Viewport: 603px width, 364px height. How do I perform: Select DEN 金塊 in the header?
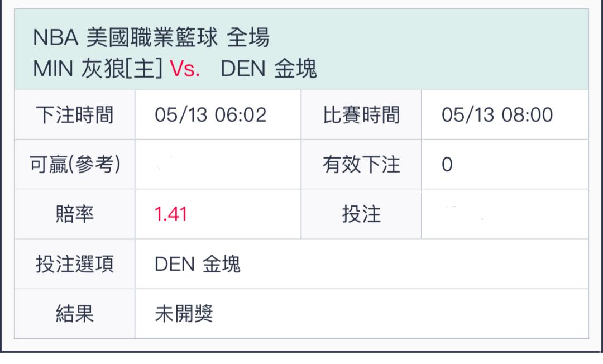click(269, 69)
